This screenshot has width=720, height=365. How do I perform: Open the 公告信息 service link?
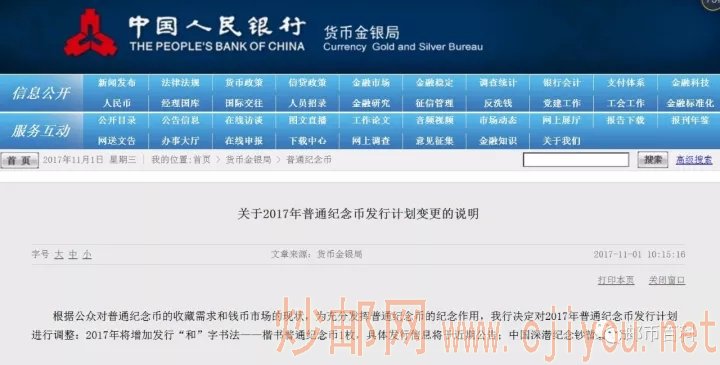click(x=180, y=120)
